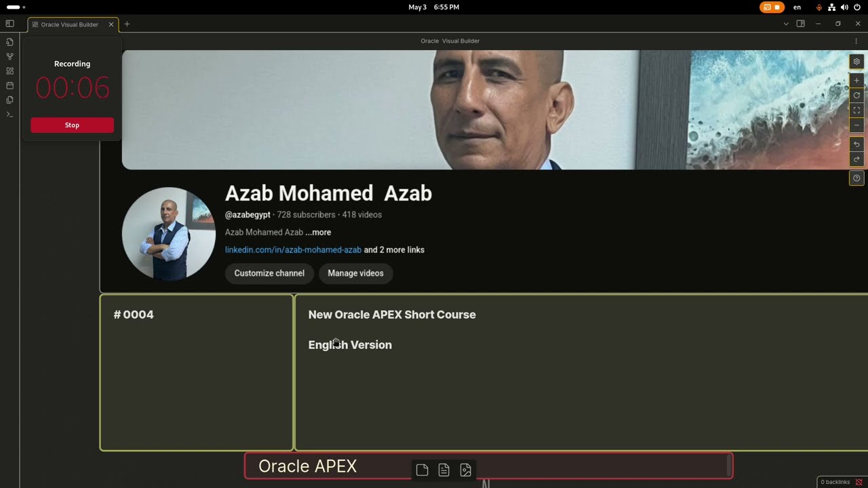The height and width of the screenshot is (488, 868).
Task: Click Customize channel button
Action: (269, 273)
